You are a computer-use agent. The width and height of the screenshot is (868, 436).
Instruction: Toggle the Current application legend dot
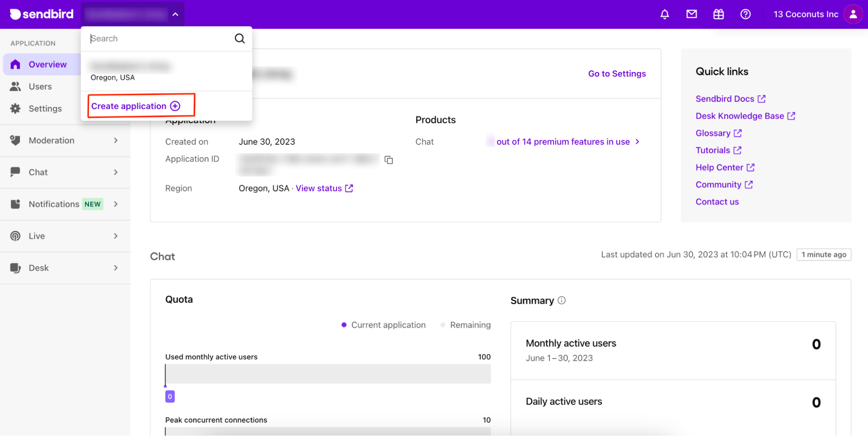click(343, 325)
